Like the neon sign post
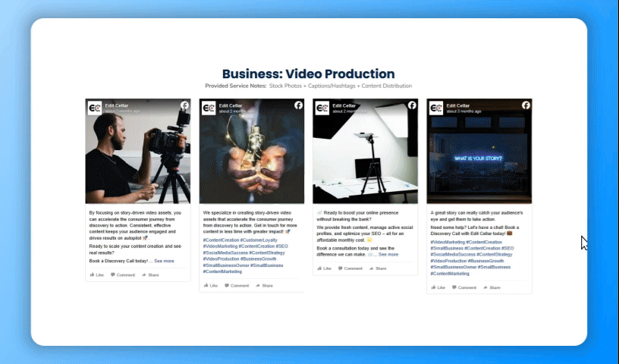Screen dimensions: 619x364 tap(438, 287)
